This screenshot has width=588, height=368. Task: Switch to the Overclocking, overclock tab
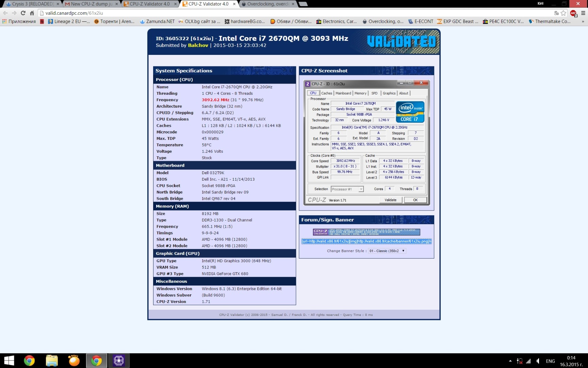(x=268, y=4)
